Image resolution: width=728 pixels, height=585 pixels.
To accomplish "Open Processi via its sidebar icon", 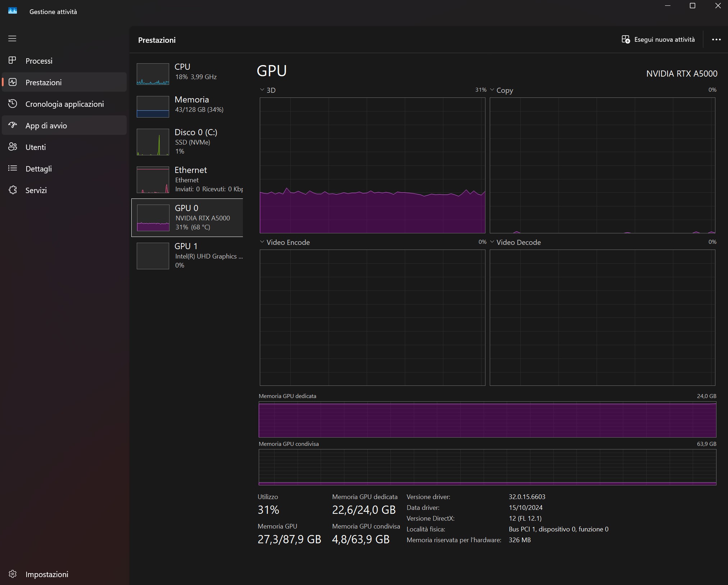I will [x=13, y=60].
